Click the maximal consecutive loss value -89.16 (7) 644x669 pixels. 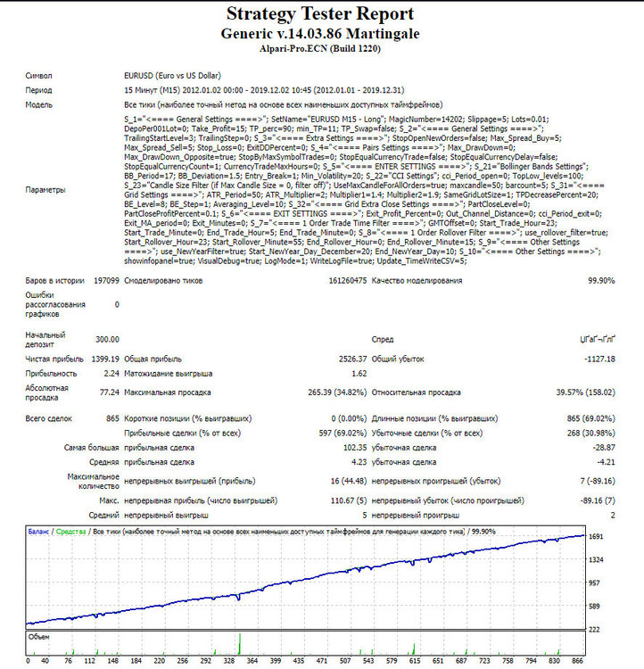point(598,500)
